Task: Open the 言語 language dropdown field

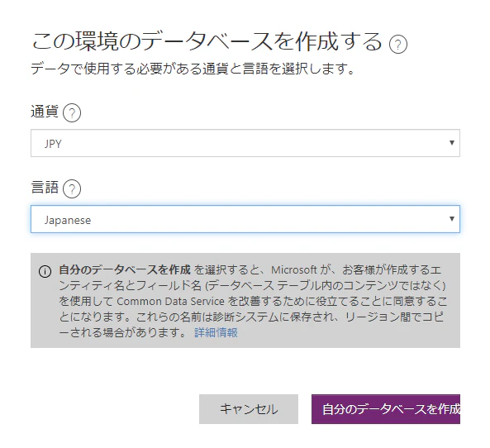Action: (x=245, y=219)
